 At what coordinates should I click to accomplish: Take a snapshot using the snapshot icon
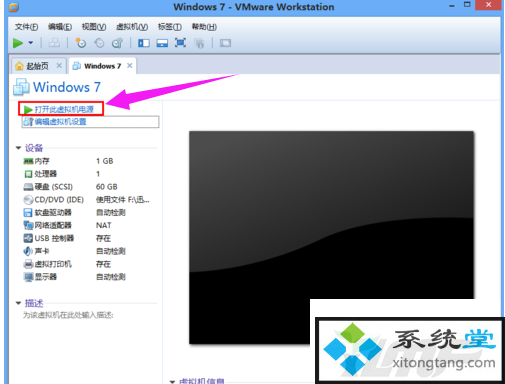[81, 43]
